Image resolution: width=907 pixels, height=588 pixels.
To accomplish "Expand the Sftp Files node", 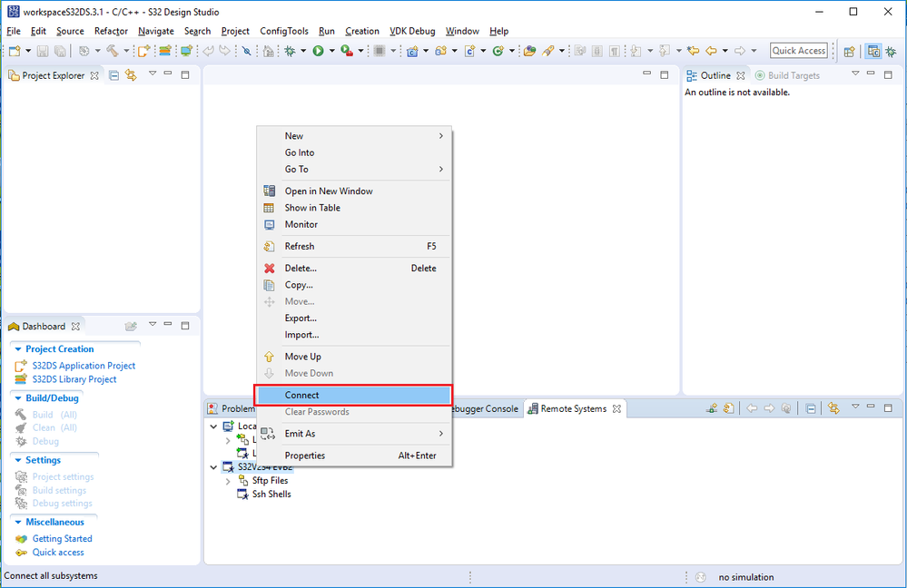I will [x=227, y=480].
